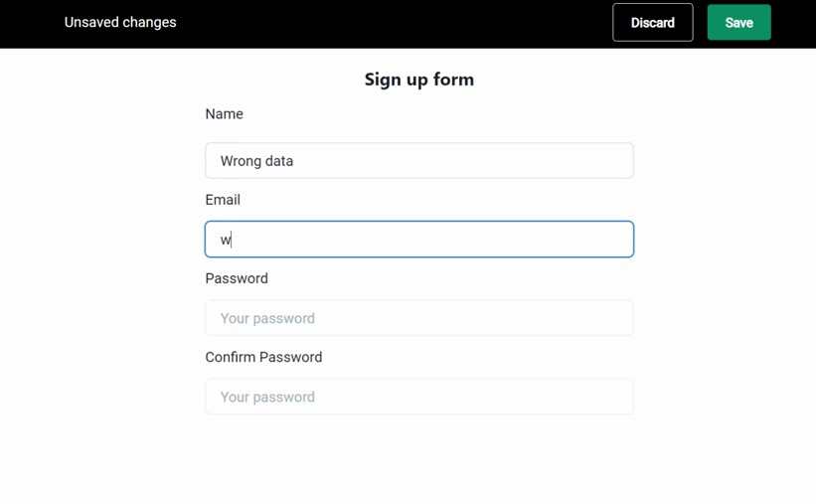
Task: Click the "Name" field label
Action: tap(224, 114)
